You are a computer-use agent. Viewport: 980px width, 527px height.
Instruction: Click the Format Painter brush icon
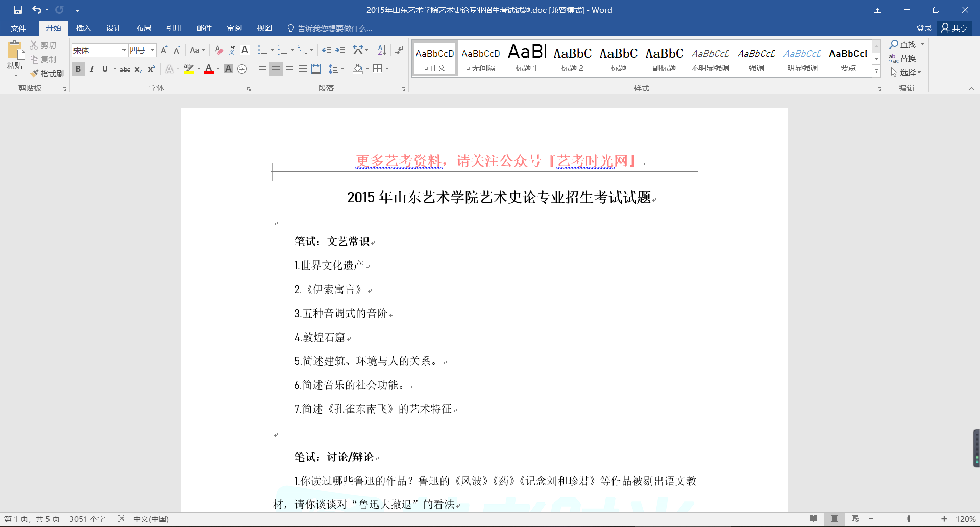pyautogui.click(x=35, y=74)
